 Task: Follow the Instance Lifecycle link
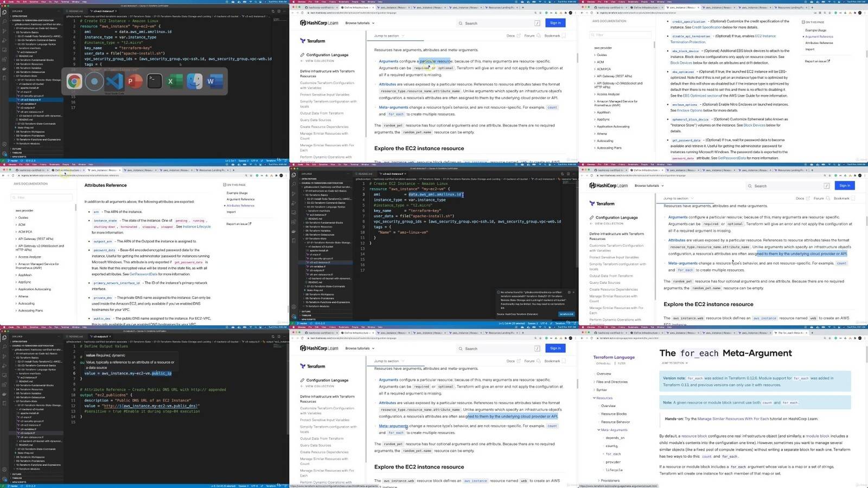196,226
